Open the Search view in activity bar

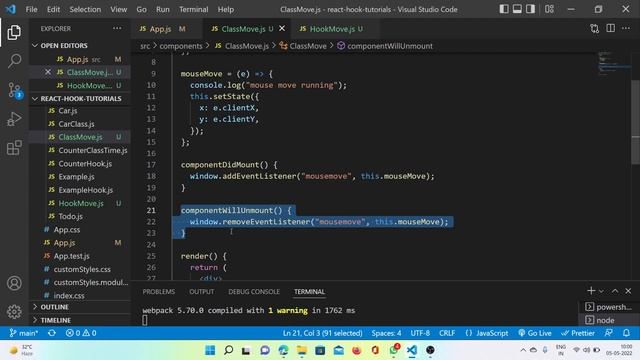coord(14,61)
